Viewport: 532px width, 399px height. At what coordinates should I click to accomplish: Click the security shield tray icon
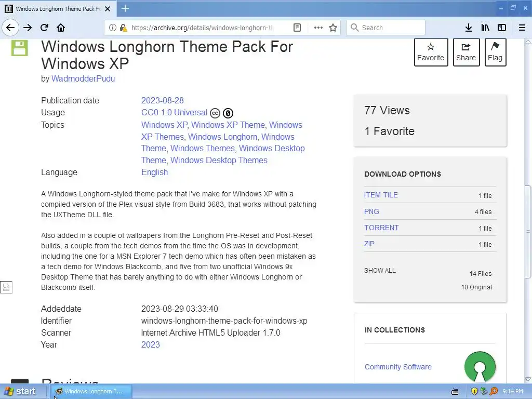pos(474,391)
